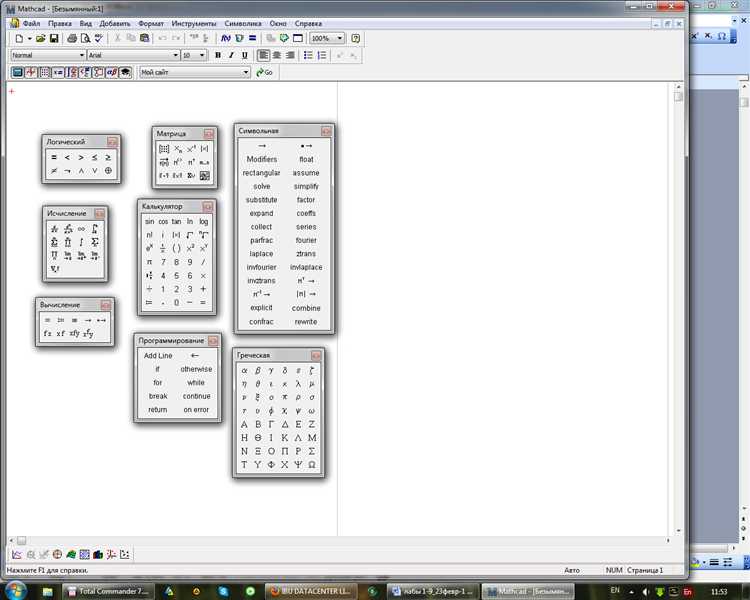The height and width of the screenshot is (600, 750).
Task: Click the Save document icon in toolbar
Action: (x=54, y=38)
